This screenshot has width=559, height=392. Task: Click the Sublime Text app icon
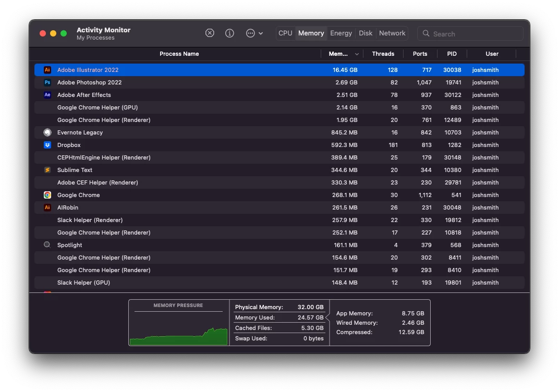47,170
